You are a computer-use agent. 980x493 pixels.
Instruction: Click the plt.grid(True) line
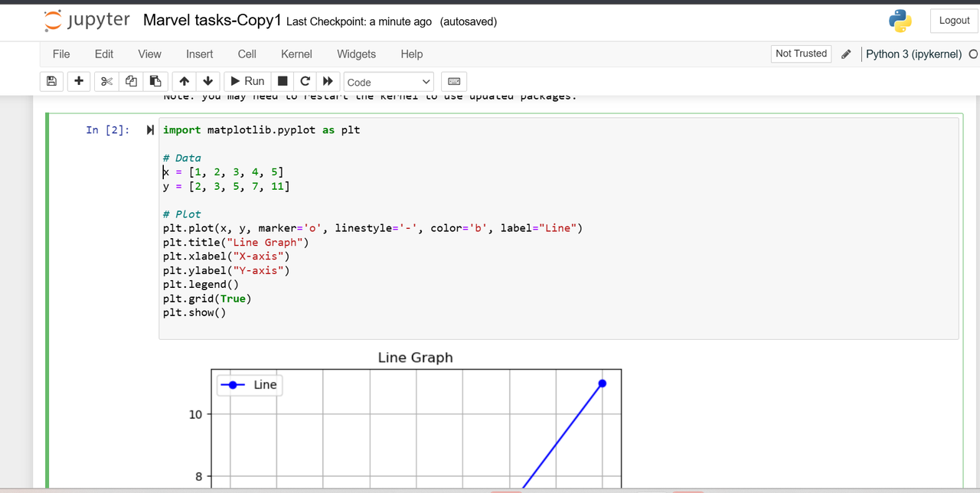click(207, 299)
